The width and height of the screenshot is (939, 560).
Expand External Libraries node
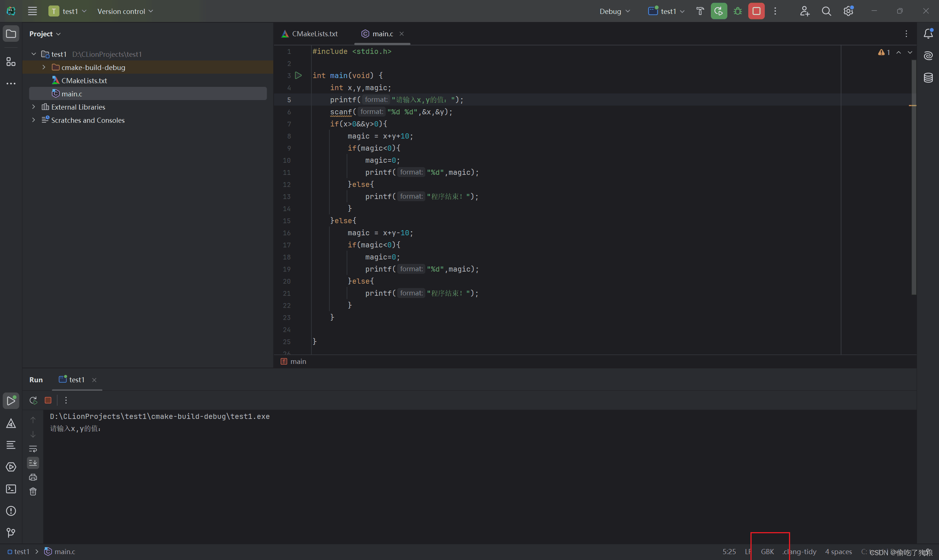point(34,107)
